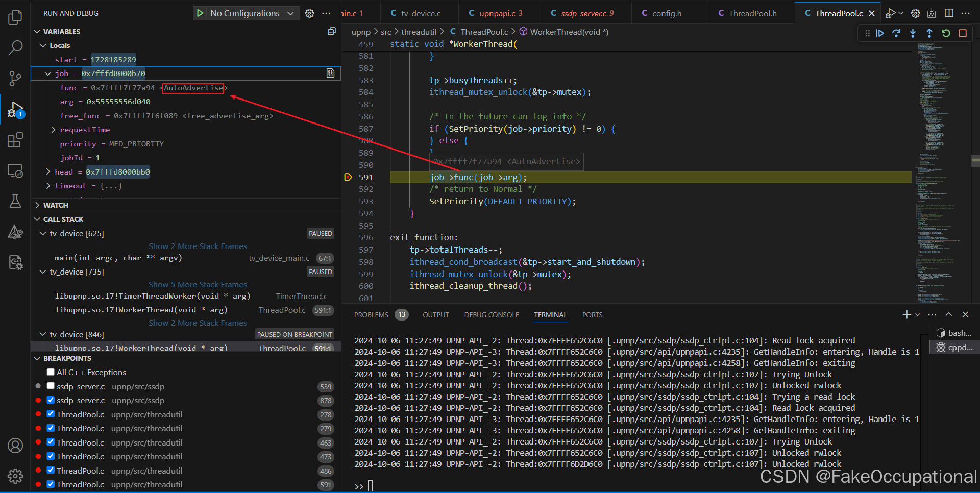Screen dimensions: 980x493
Task: Collapse the CALL STACK section
Action: pyautogui.click(x=37, y=219)
